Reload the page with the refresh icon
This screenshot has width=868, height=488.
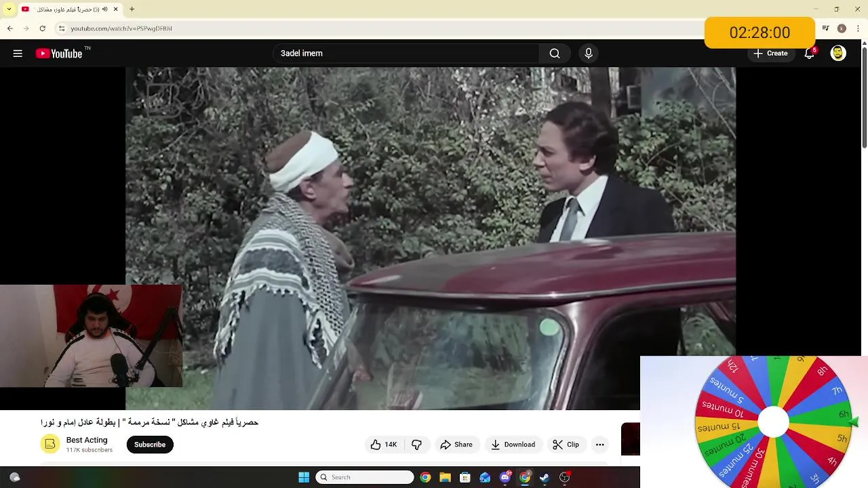pos(42,28)
